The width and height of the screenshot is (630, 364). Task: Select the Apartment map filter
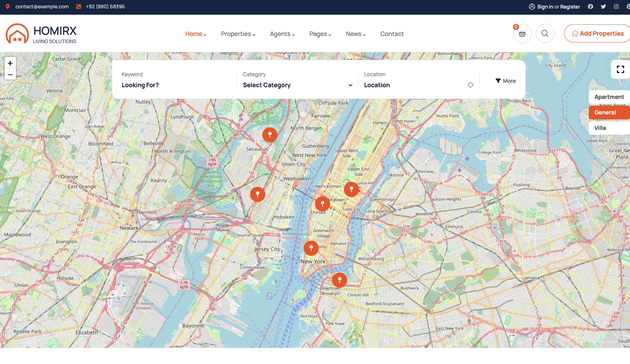(609, 97)
